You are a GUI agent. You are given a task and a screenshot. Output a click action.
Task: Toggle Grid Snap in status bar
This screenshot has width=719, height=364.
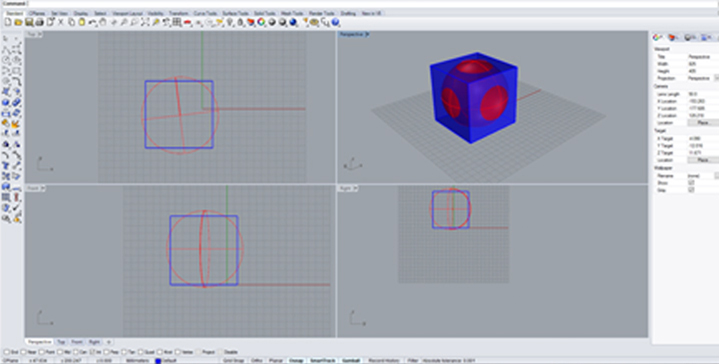coord(234,360)
